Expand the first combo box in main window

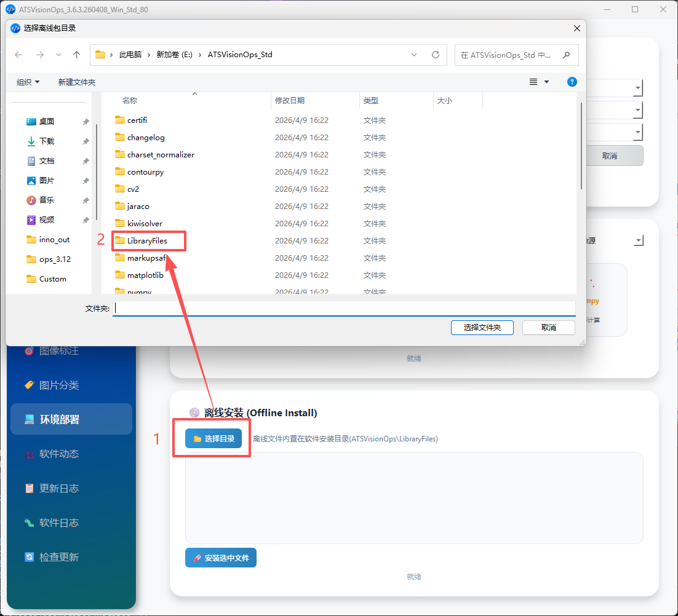pos(638,88)
